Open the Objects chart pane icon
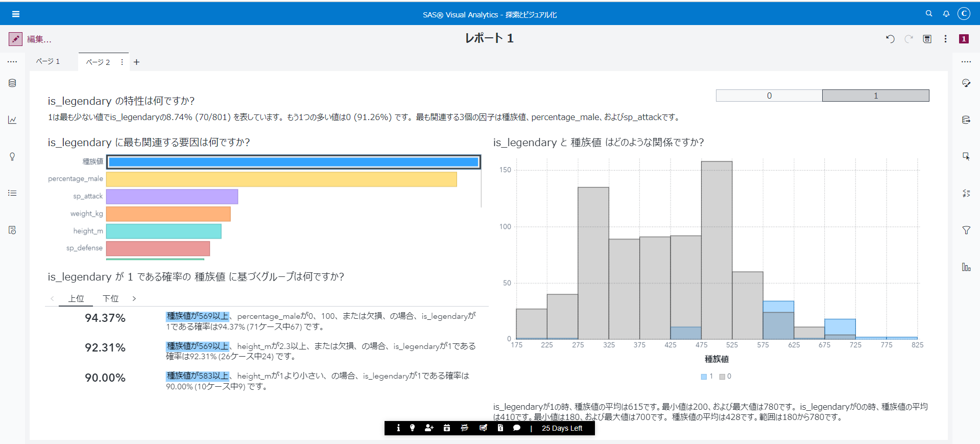Image resolution: width=980 pixels, height=444 pixels. (x=12, y=120)
